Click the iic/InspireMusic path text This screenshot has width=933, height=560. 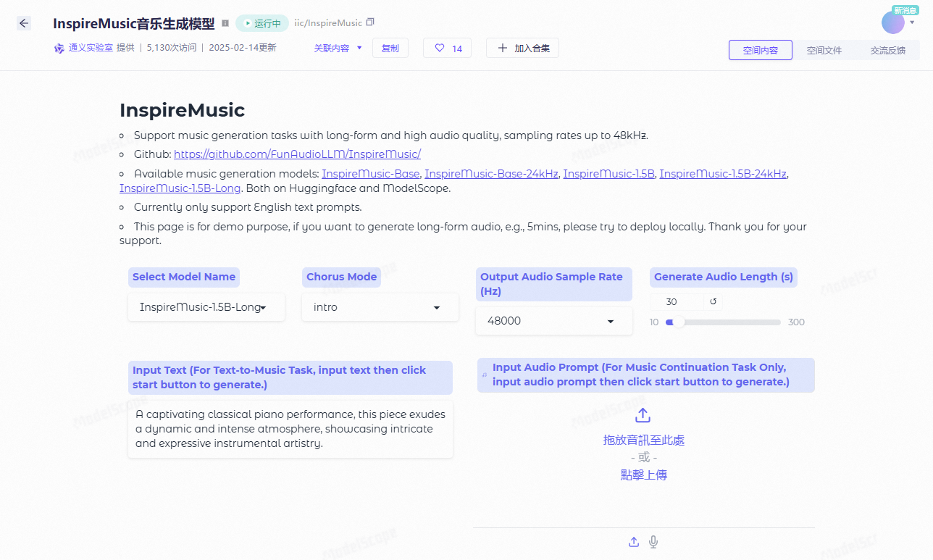[x=327, y=23]
